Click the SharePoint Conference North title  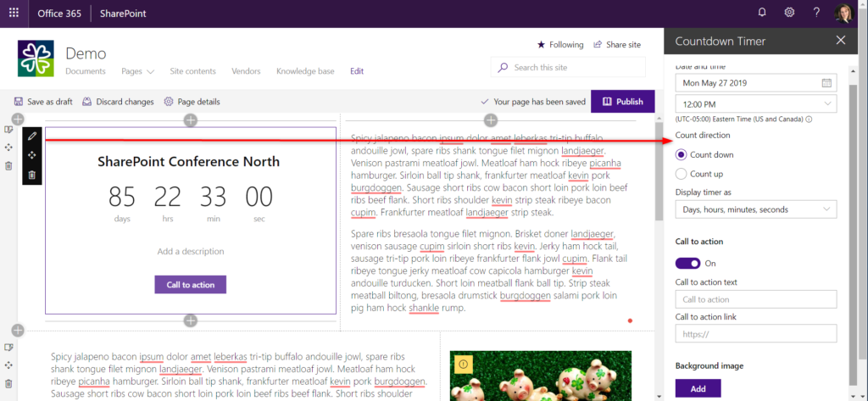[189, 162]
